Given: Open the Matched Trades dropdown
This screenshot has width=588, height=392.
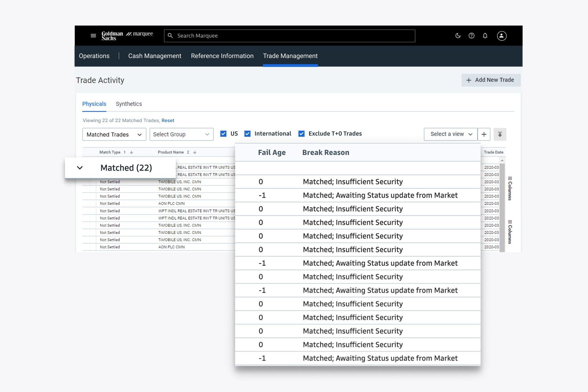Looking at the screenshot, I should pos(114,134).
